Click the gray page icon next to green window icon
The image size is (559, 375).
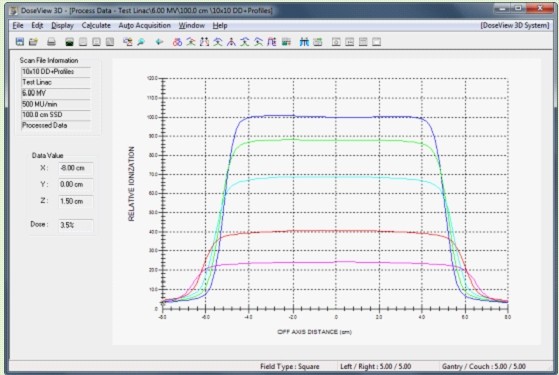coord(83,42)
